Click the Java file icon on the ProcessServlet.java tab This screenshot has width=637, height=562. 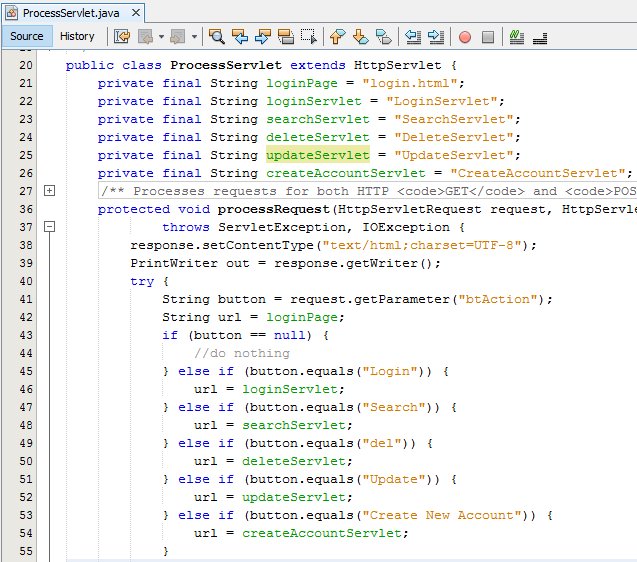click(x=11, y=13)
